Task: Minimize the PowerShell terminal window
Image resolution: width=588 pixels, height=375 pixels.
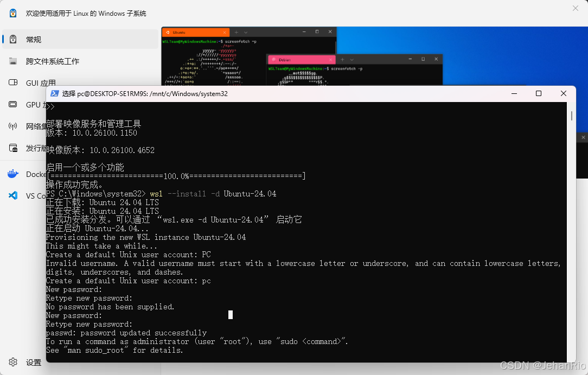Action: pyautogui.click(x=514, y=93)
